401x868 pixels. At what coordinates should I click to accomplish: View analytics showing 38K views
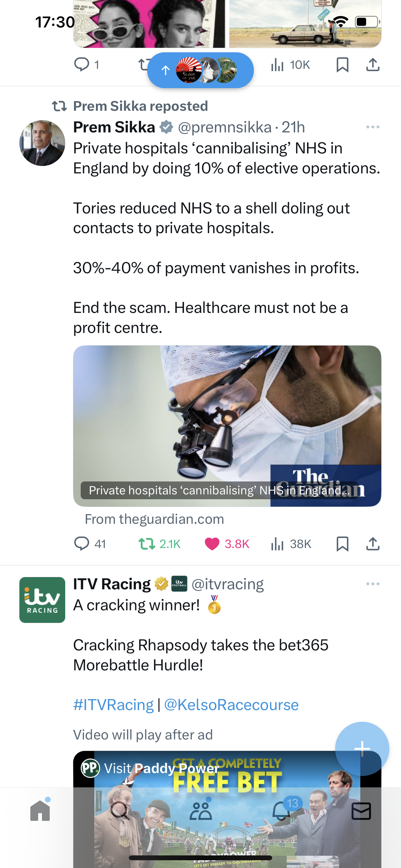tap(291, 544)
